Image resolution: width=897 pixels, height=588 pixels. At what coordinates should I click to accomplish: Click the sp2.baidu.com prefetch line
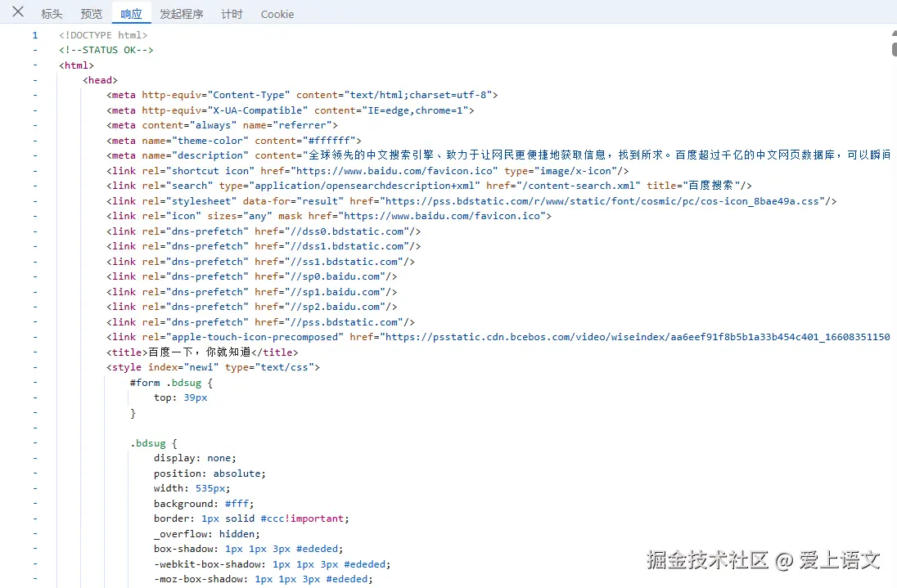pos(252,307)
